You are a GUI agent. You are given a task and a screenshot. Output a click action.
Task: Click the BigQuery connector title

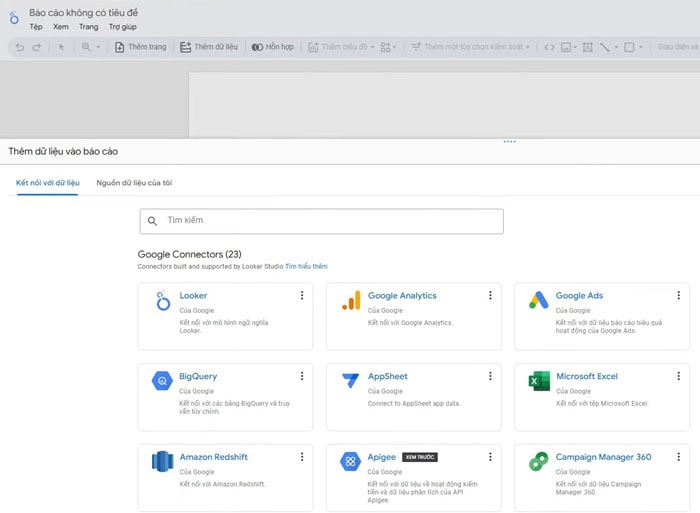point(198,376)
